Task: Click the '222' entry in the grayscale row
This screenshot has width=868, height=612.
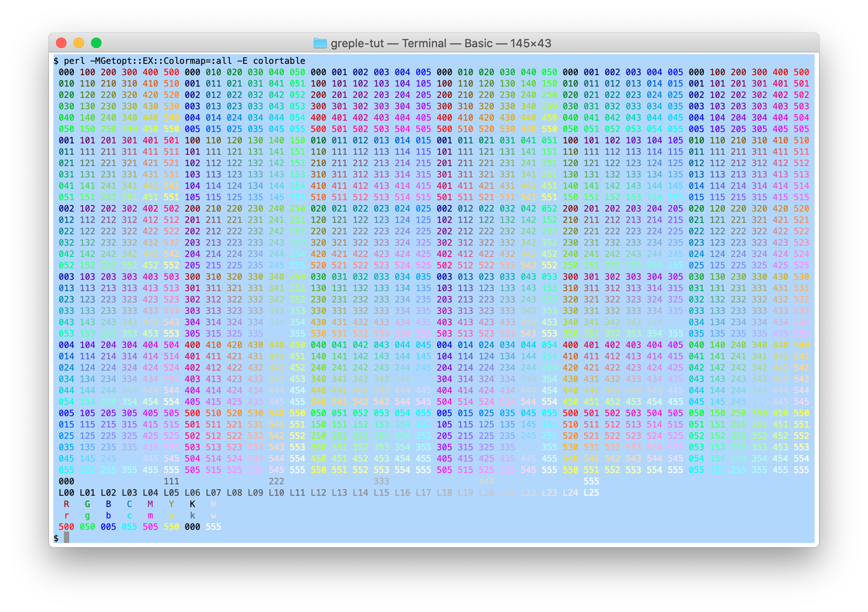Action: pos(276,481)
